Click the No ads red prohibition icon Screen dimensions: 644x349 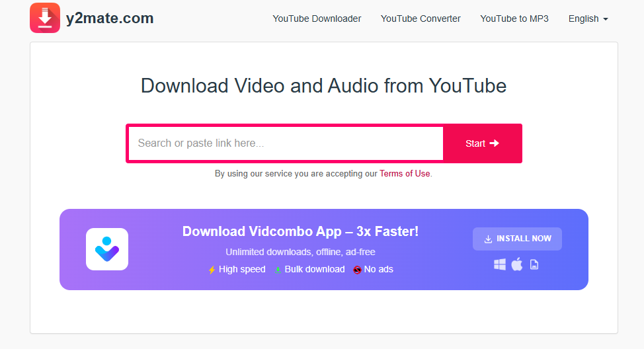(357, 270)
